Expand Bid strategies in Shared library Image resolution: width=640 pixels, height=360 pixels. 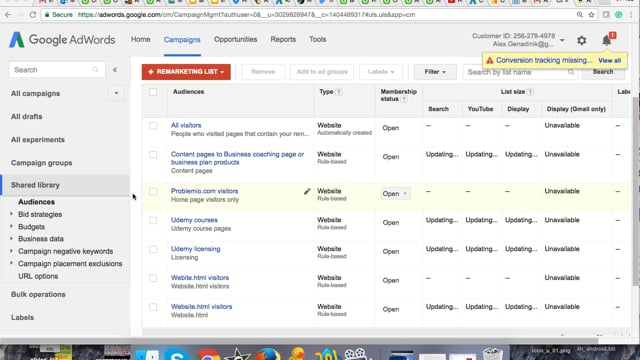11,214
